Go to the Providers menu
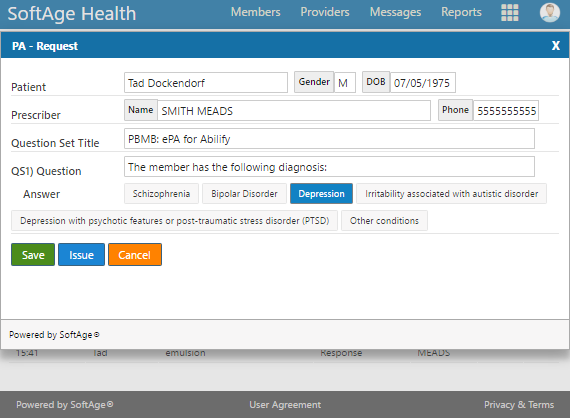570x418 pixels. [x=325, y=12]
